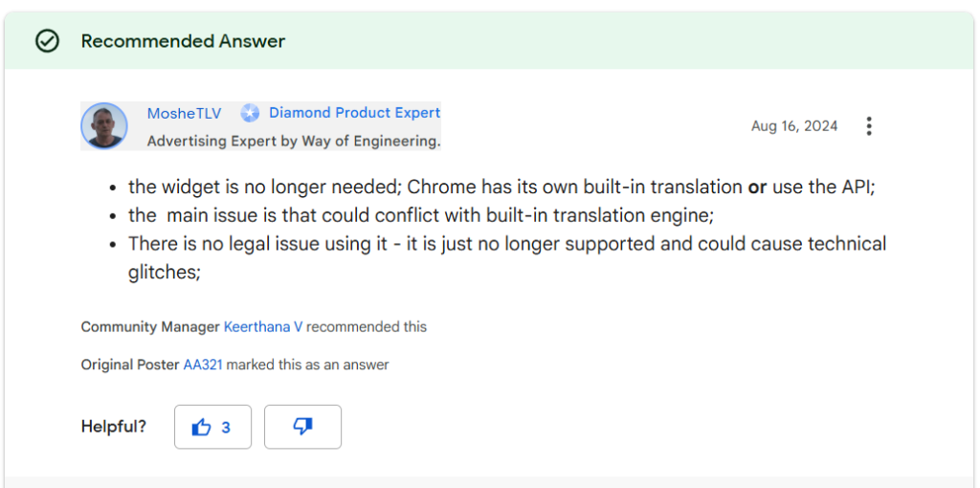Open the MosheTLV username link
The image size is (980, 488).
pyautogui.click(x=184, y=113)
